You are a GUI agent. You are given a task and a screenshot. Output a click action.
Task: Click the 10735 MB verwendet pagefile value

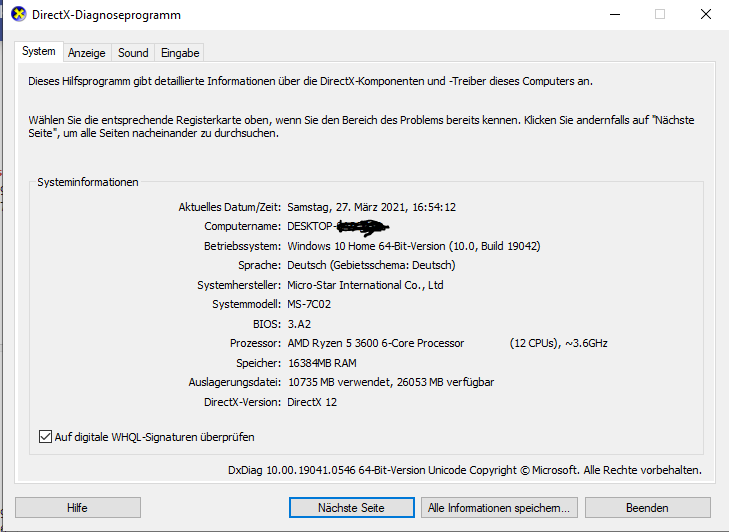(391, 382)
